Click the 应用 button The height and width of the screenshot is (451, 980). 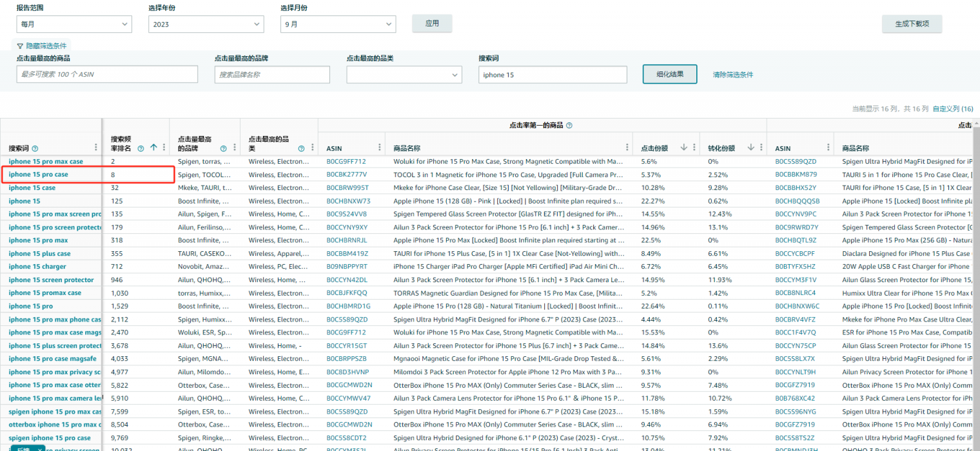432,23
